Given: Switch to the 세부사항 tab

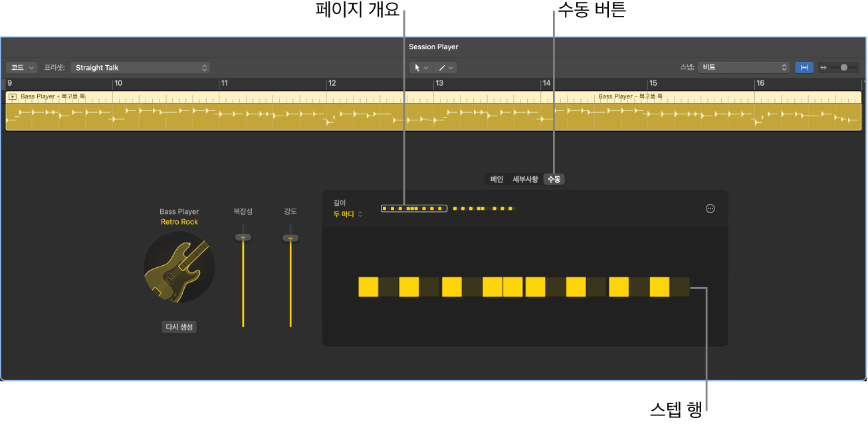Looking at the screenshot, I should (x=525, y=179).
